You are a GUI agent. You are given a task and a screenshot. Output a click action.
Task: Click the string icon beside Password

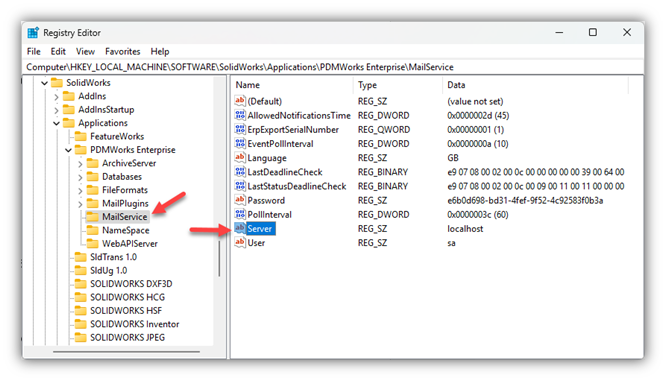pyautogui.click(x=240, y=200)
